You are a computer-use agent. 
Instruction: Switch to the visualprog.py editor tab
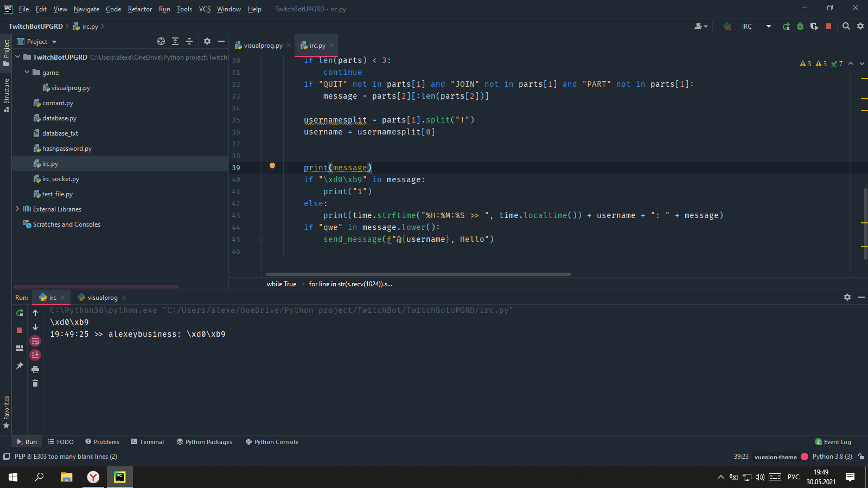click(x=263, y=46)
